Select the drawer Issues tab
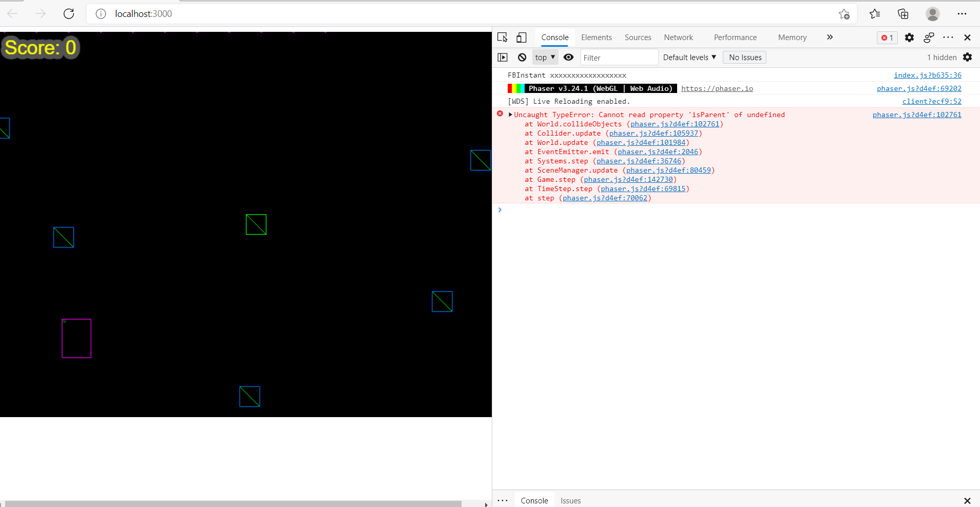This screenshot has width=980, height=507. click(x=570, y=500)
